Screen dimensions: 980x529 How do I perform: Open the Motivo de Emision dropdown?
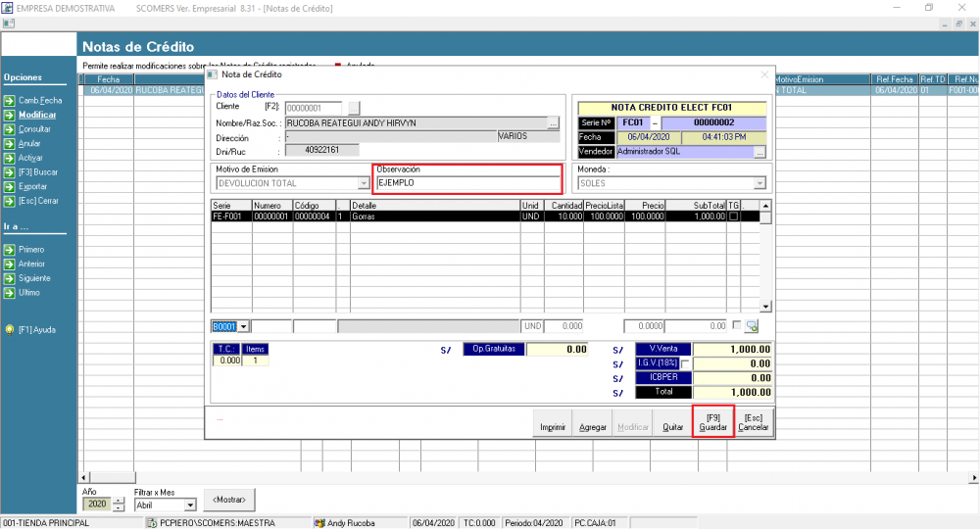[x=364, y=183]
